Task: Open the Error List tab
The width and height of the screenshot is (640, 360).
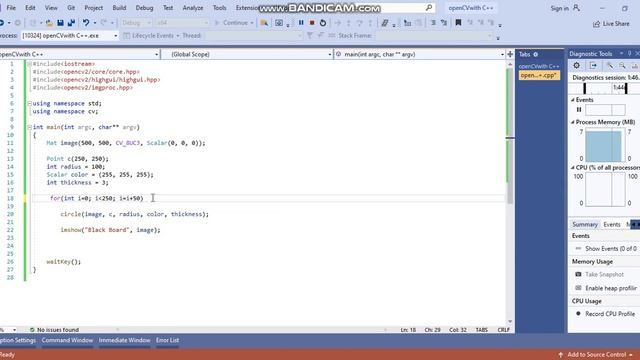Action: 167,340
